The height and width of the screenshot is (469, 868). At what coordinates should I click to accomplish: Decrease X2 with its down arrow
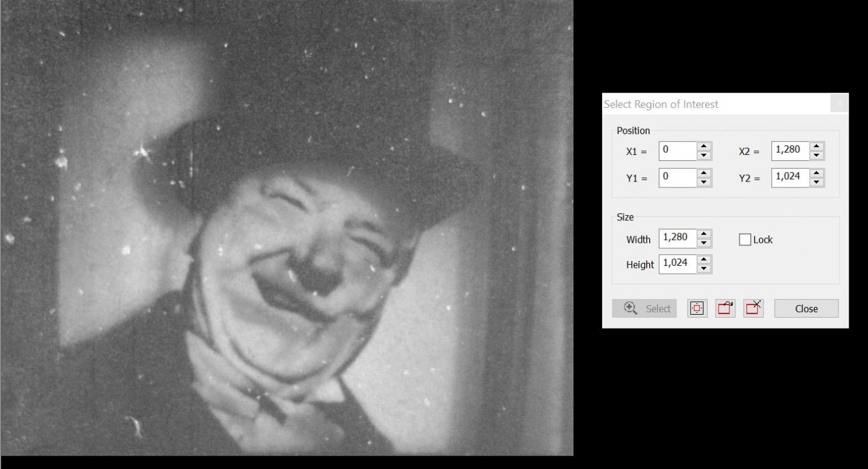817,156
